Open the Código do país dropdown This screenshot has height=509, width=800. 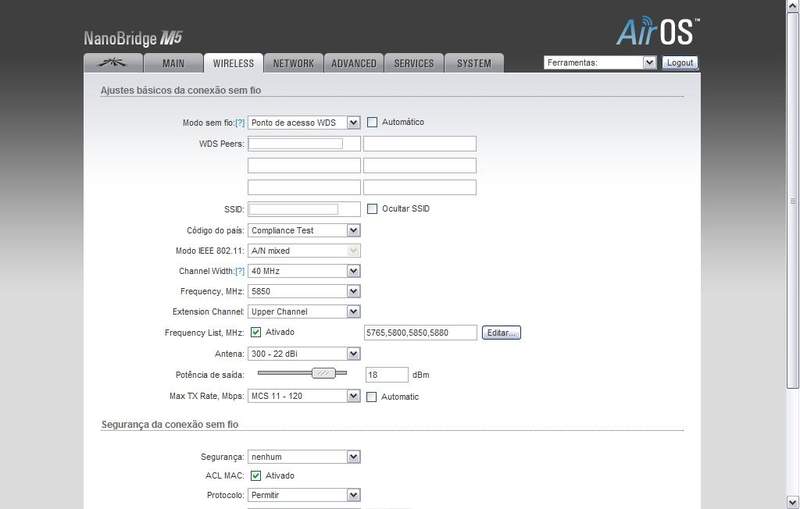[304, 231]
